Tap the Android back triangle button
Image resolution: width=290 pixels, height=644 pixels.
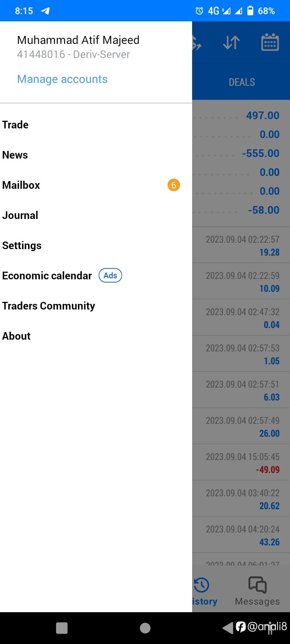[x=228, y=628]
